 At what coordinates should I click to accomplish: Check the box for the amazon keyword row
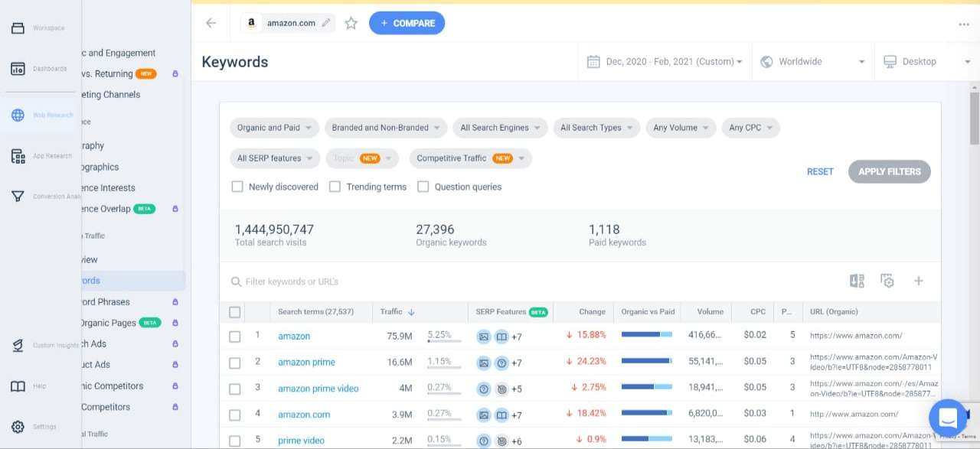click(235, 336)
